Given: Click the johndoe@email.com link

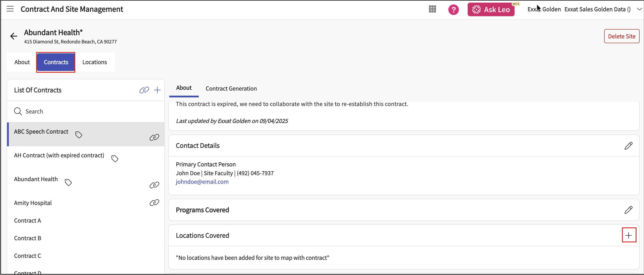Looking at the screenshot, I should (x=202, y=182).
